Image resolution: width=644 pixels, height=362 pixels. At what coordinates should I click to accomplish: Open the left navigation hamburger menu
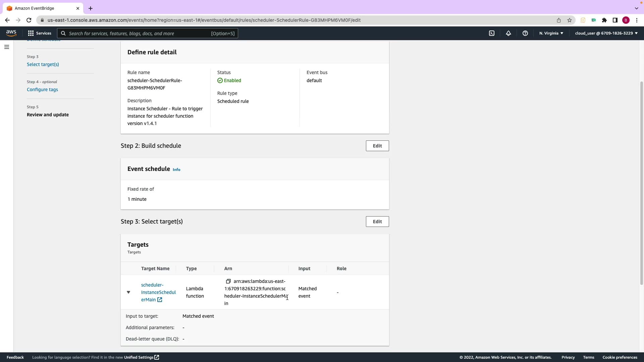(x=6, y=47)
